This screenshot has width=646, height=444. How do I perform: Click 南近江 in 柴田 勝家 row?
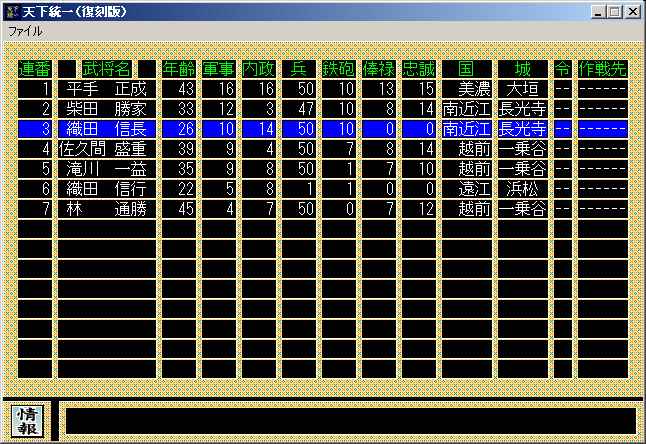(467, 109)
